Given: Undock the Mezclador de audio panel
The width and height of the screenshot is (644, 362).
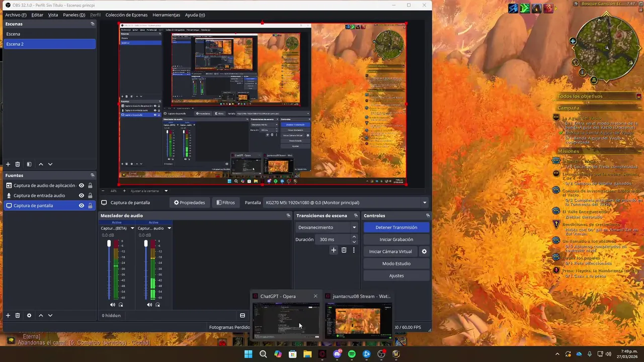Looking at the screenshot, I should point(288,215).
